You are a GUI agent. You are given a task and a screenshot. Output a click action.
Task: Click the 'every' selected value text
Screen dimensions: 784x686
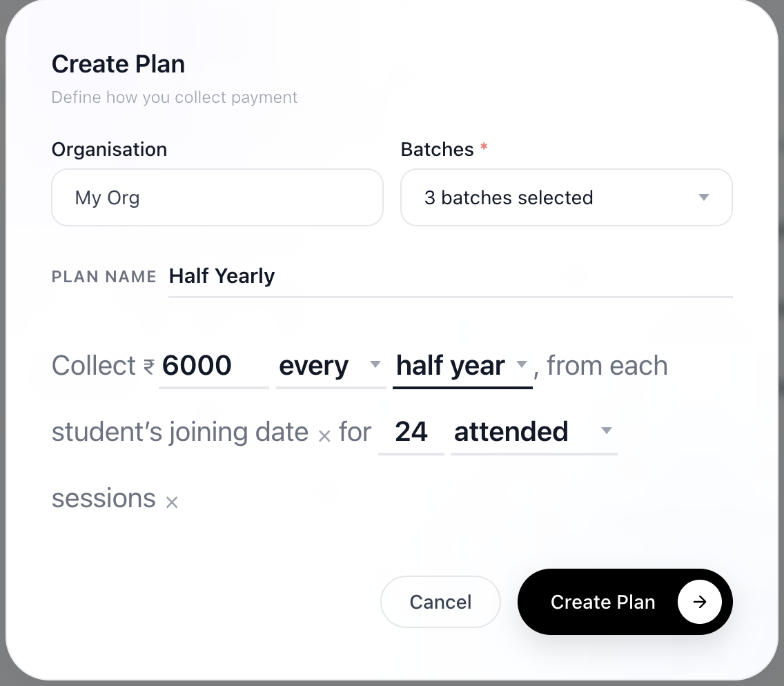click(x=313, y=367)
